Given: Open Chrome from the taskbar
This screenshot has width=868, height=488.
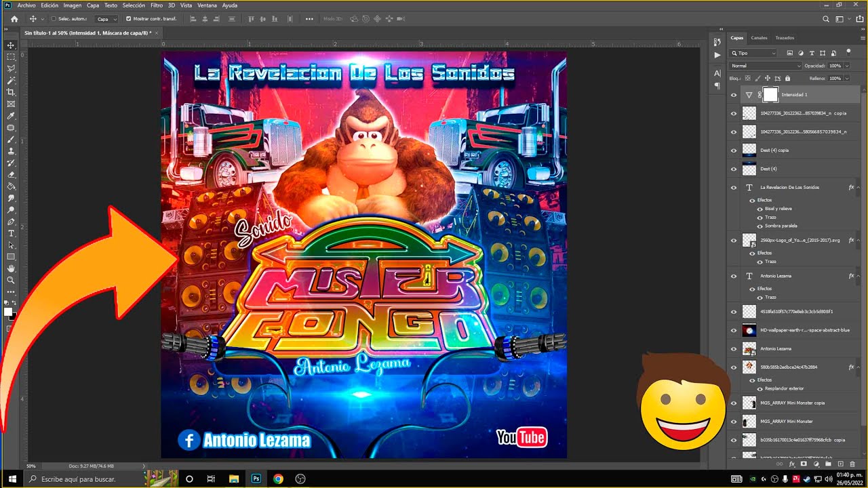Looking at the screenshot, I should tap(278, 479).
